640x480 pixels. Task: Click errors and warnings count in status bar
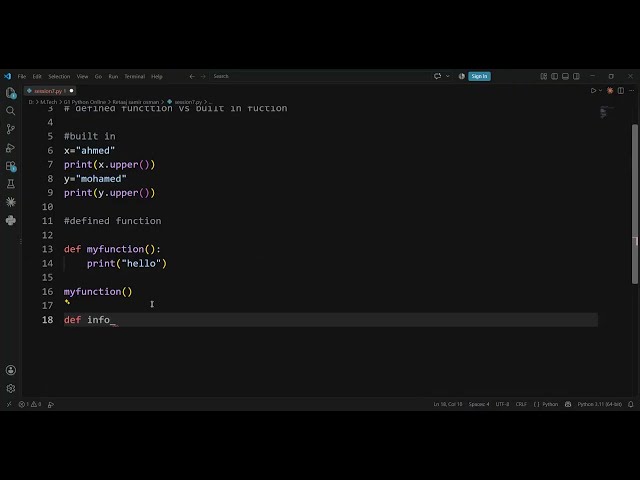pos(30,404)
